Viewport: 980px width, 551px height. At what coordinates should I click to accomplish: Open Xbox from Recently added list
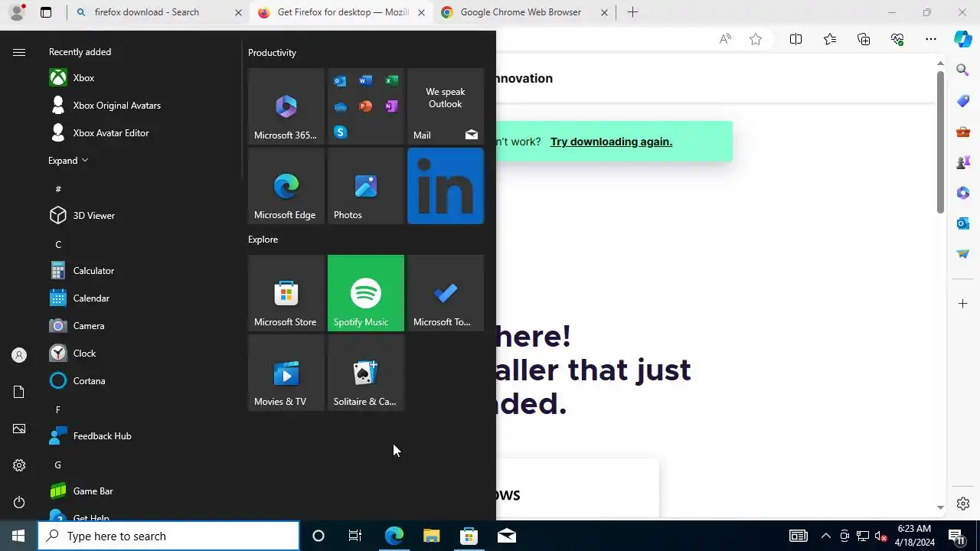[x=142, y=78]
